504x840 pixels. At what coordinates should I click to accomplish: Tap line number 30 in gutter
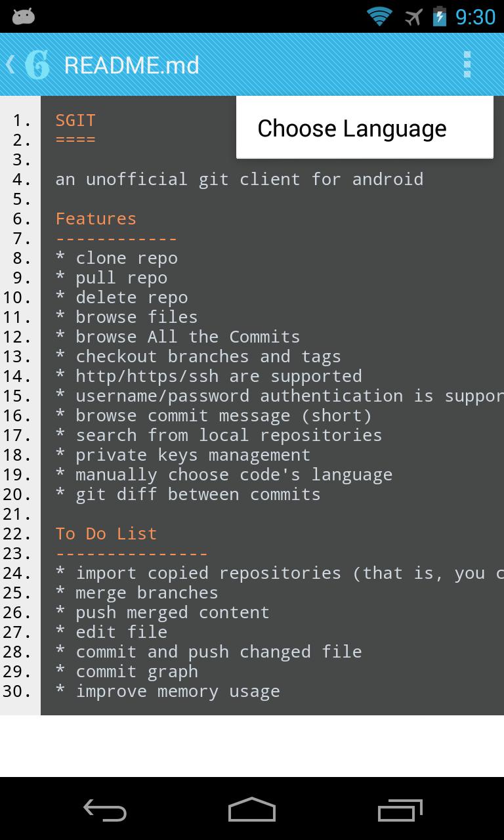[x=17, y=691]
